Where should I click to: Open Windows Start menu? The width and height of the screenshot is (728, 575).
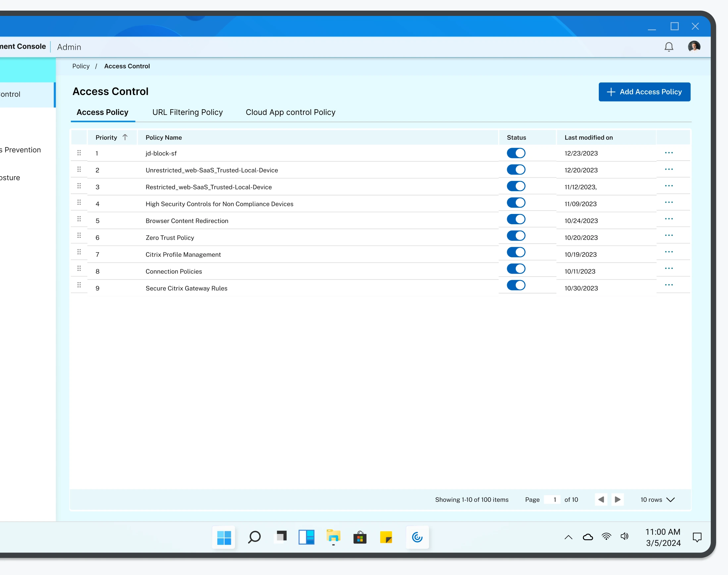(x=224, y=538)
